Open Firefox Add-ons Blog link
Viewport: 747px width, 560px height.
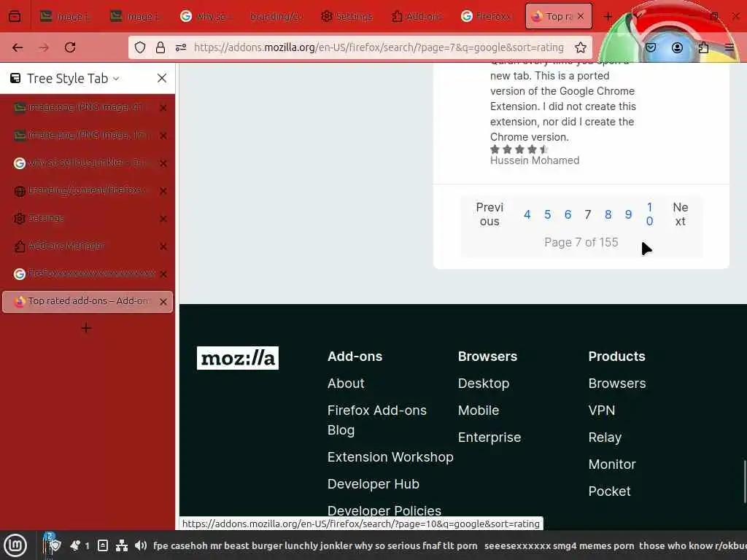click(x=377, y=420)
